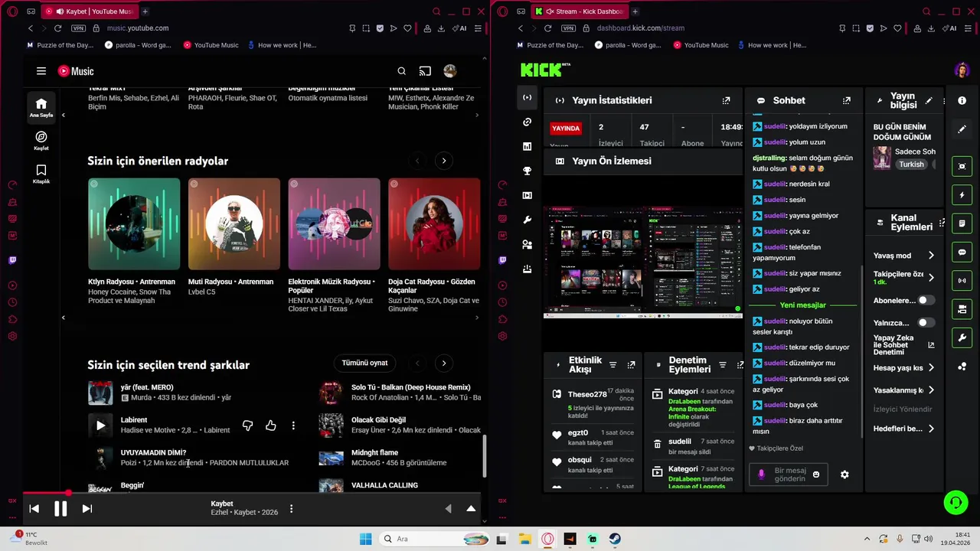Screen dimensions: 980x551
Task: Like the song Labirent
Action: point(271,425)
